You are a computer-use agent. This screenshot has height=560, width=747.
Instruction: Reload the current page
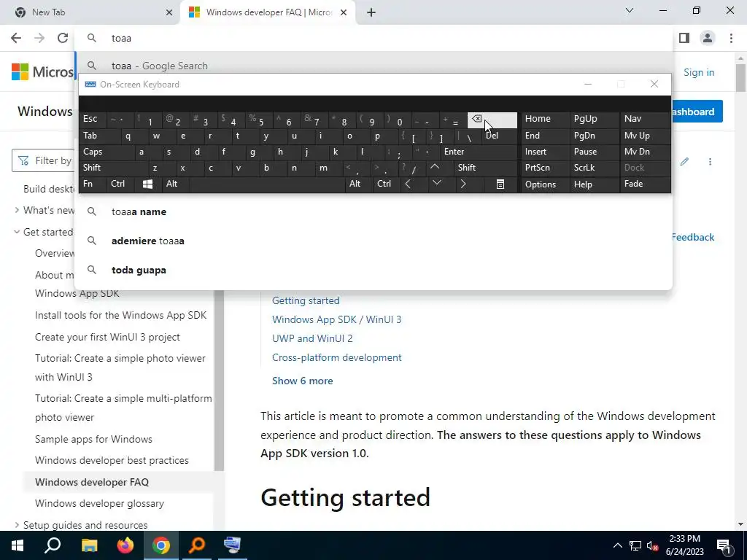63,38
